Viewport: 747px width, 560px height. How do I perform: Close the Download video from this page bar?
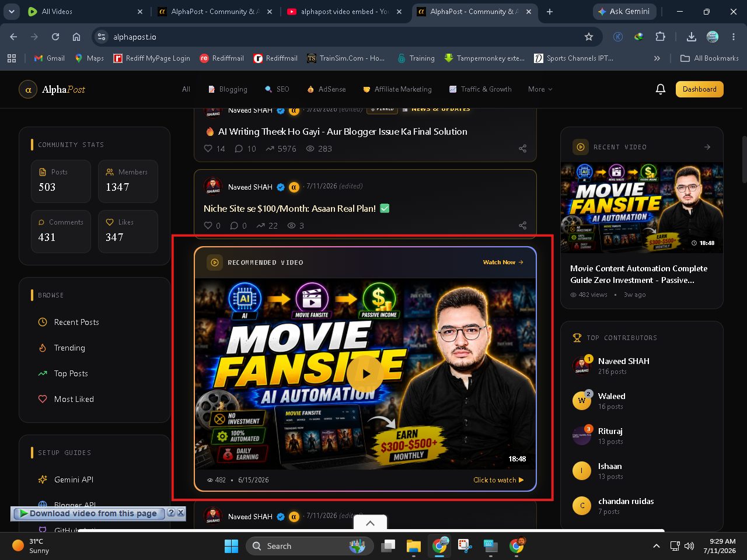(181, 513)
